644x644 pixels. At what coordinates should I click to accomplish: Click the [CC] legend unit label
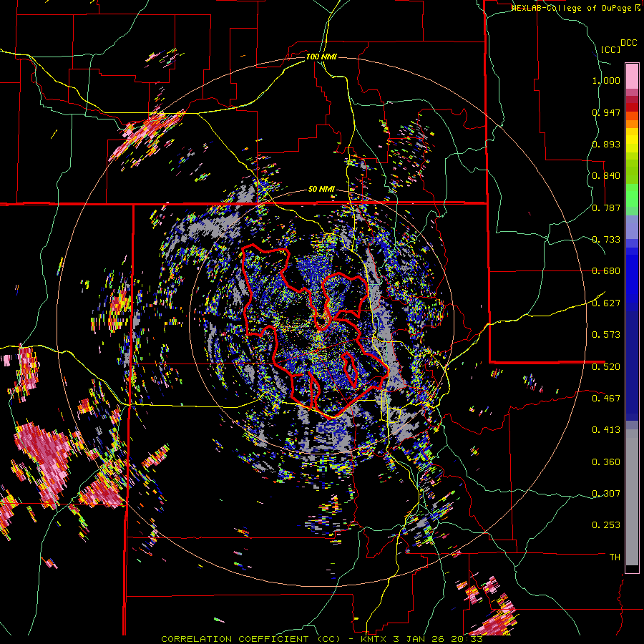tap(610, 49)
